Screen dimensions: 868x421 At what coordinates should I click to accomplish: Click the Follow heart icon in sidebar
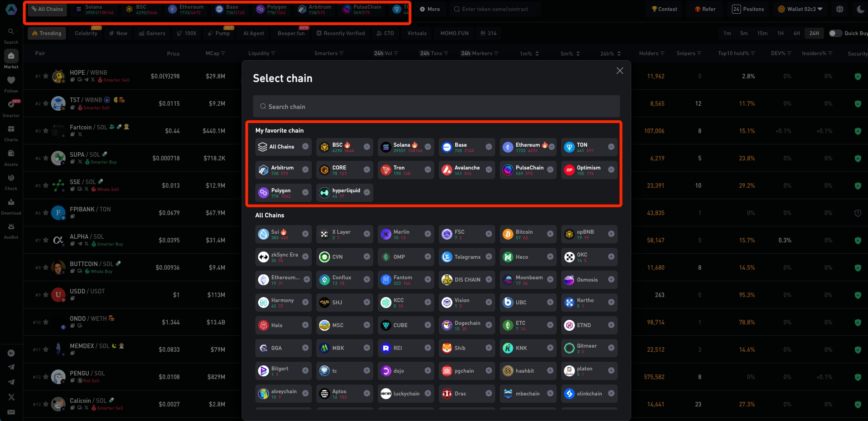click(x=11, y=81)
